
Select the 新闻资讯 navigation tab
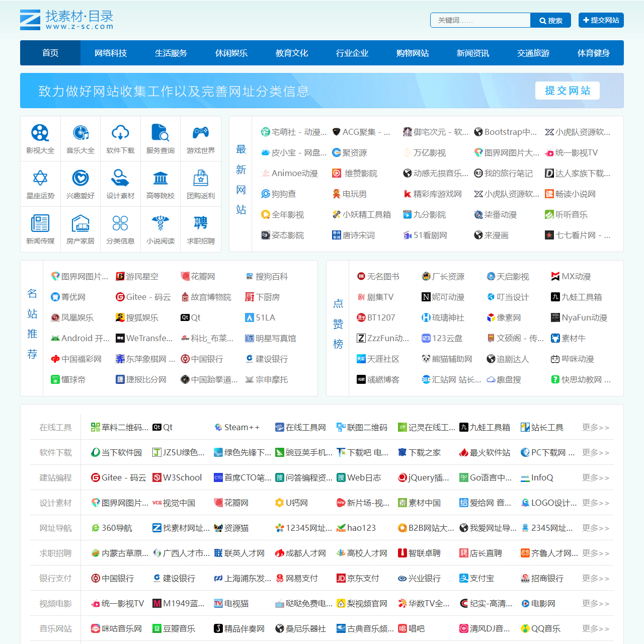[473, 53]
